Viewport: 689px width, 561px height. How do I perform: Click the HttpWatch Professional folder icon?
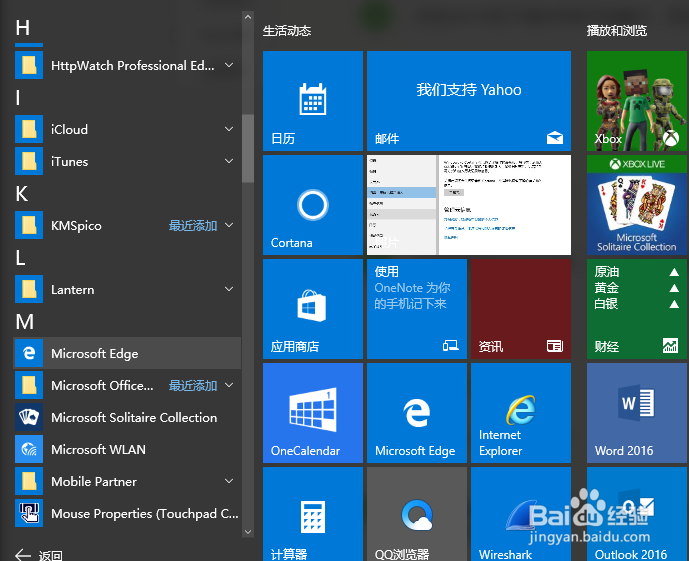point(29,65)
